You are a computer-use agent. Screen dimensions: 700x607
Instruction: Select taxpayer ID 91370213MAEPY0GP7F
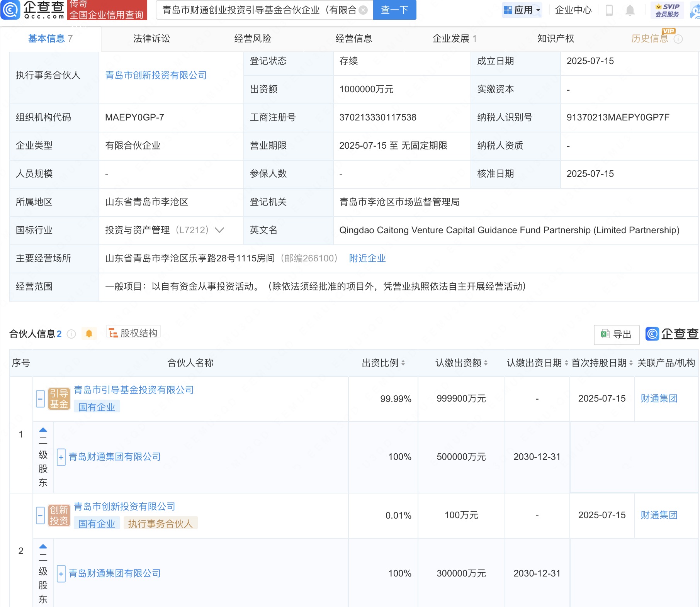coord(618,117)
